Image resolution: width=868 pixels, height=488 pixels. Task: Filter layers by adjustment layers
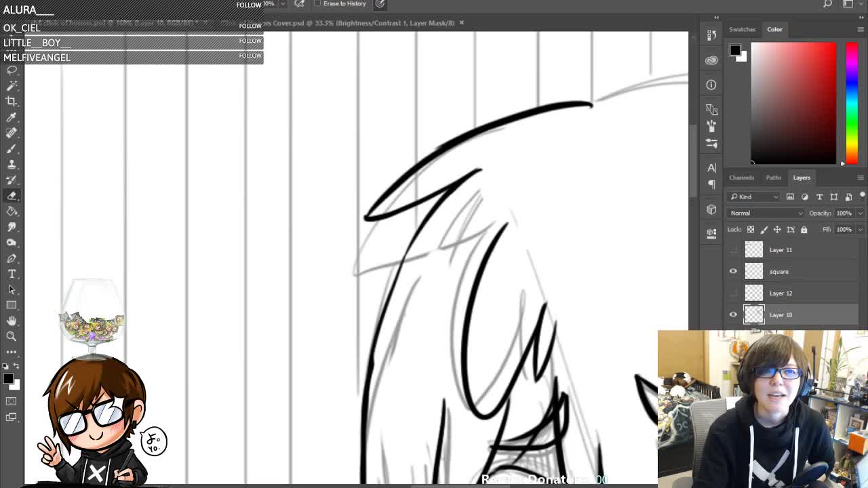805,197
